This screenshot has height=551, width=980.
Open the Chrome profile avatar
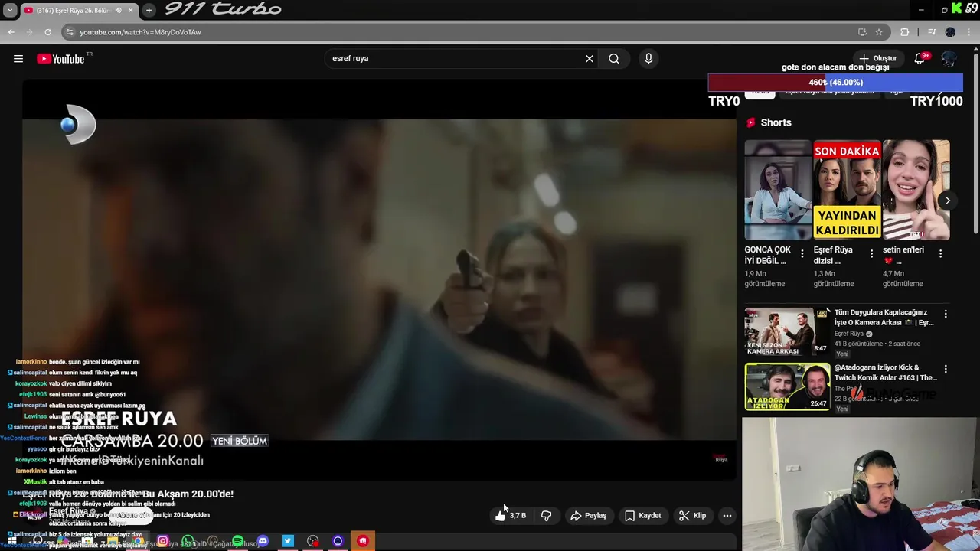click(x=950, y=32)
